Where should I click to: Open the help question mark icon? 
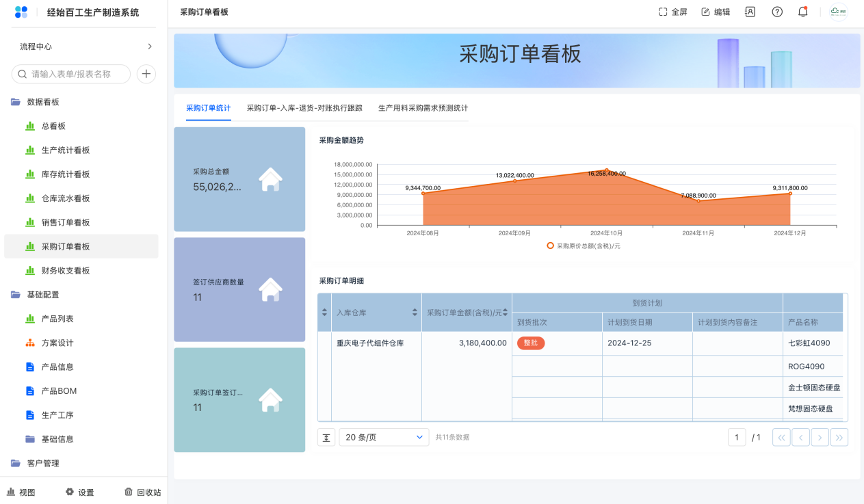click(777, 12)
